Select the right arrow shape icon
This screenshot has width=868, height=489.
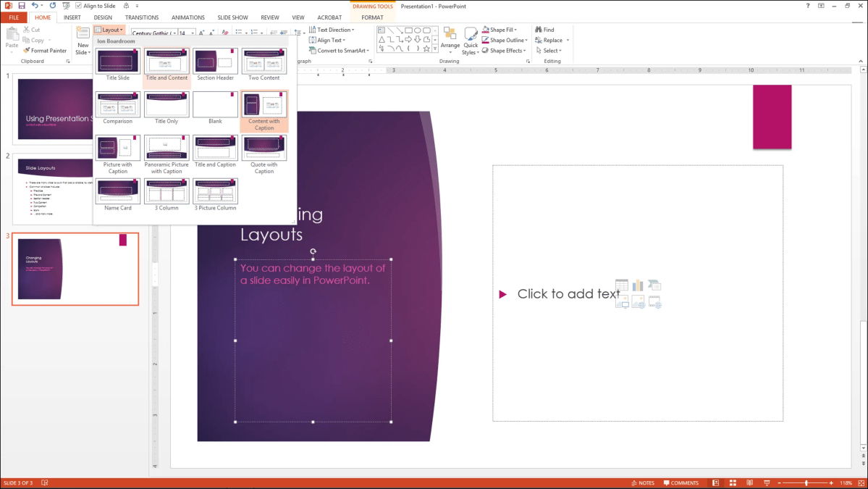(x=408, y=39)
